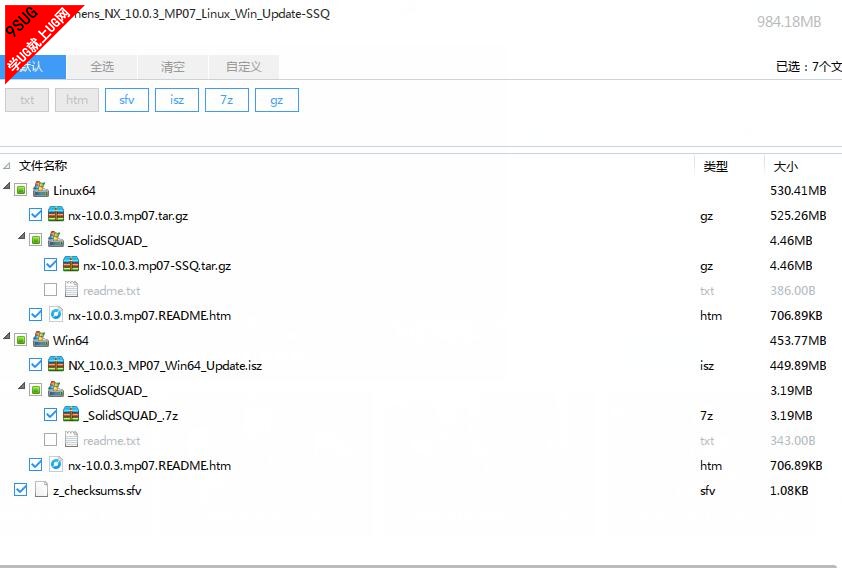Image resolution: width=842 pixels, height=568 pixels.
Task: Click the 530.41MB Linux64 folder size
Action: click(x=798, y=191)
